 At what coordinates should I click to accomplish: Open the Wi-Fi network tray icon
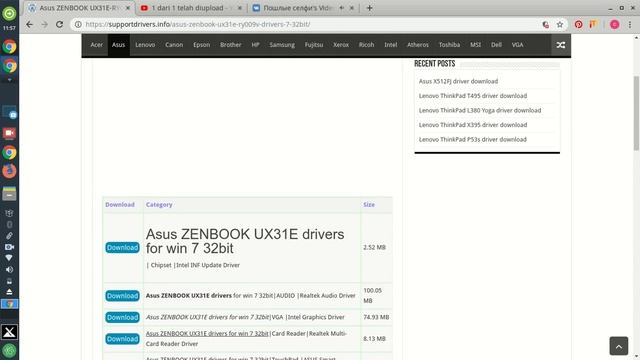tap(9, 258)
